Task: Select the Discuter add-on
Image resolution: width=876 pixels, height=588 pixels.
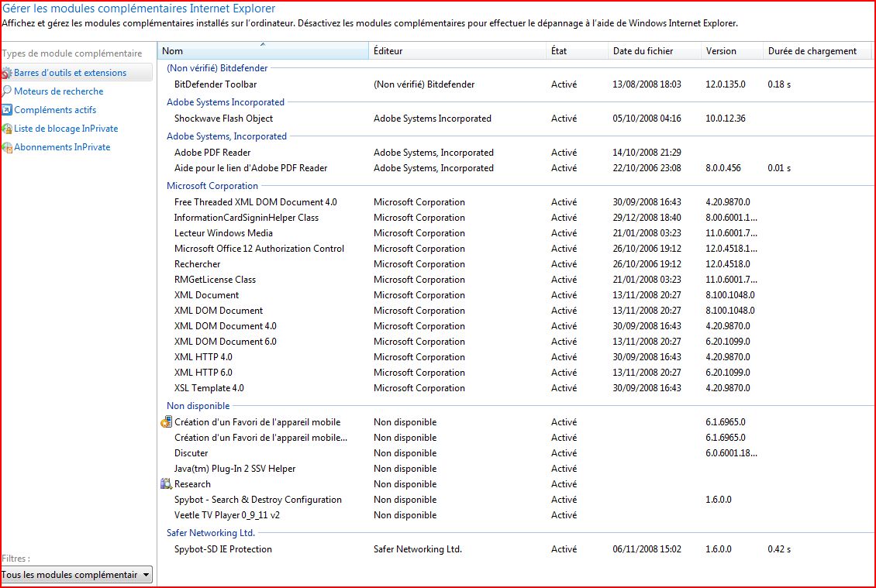Action: 191,453
